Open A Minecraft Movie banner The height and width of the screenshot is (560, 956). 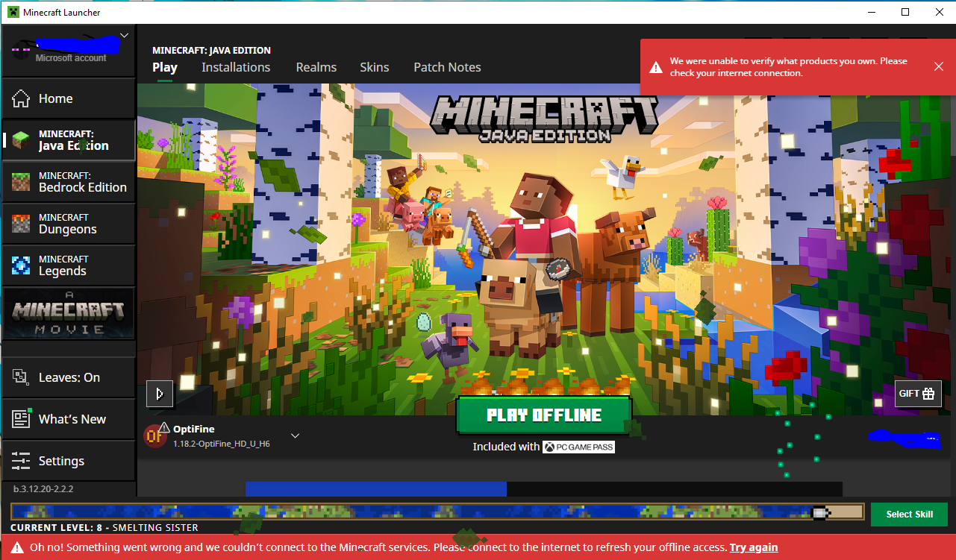[x=69, y=312]
